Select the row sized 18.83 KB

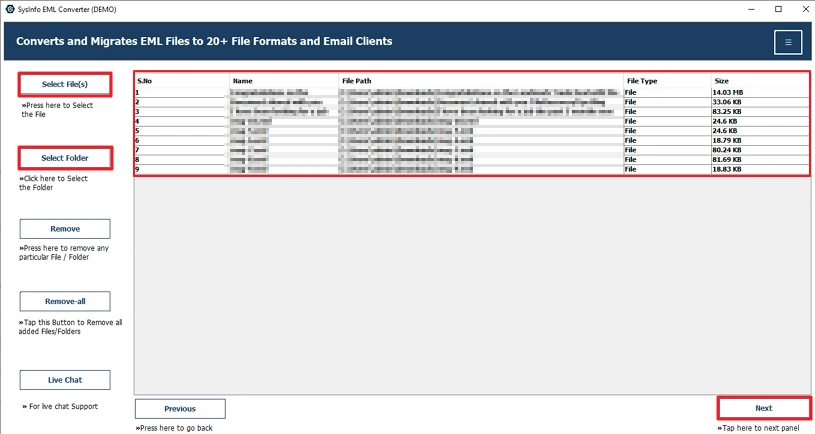(x=471, y=169)
